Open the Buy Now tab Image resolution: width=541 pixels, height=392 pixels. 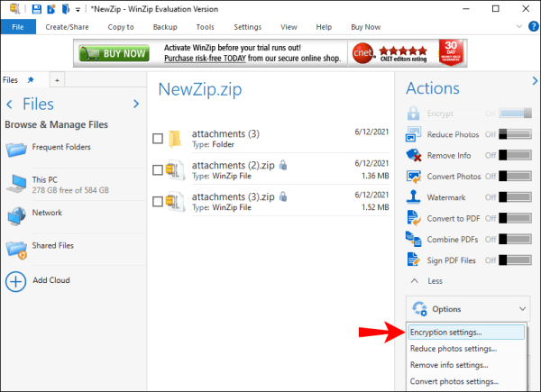pos(366,27)
